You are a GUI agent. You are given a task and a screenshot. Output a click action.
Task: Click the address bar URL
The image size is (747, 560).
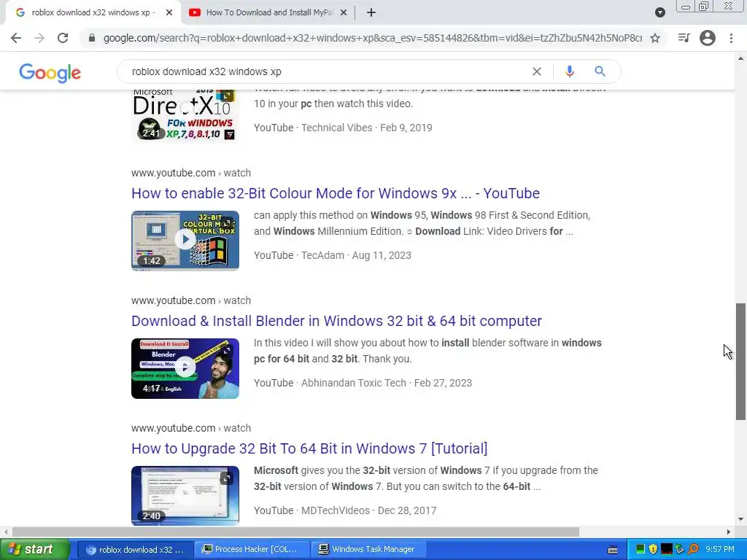[x=373, y=38]
